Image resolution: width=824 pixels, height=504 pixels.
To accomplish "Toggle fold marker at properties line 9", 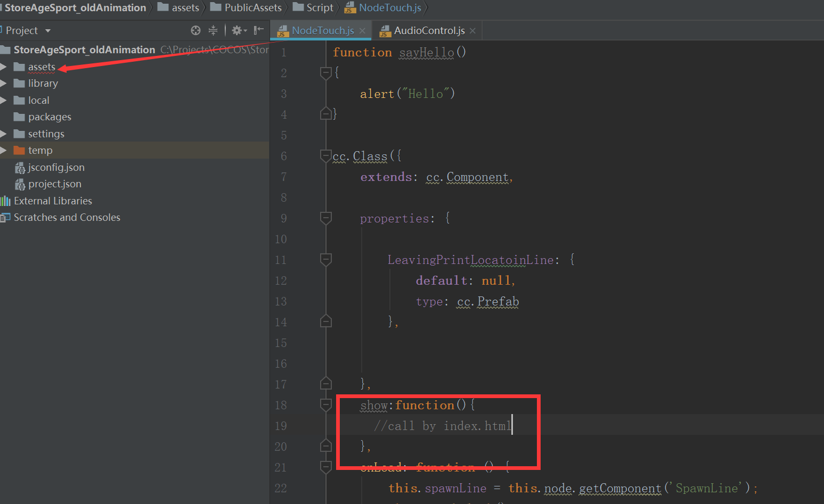I will click(325, 218).
